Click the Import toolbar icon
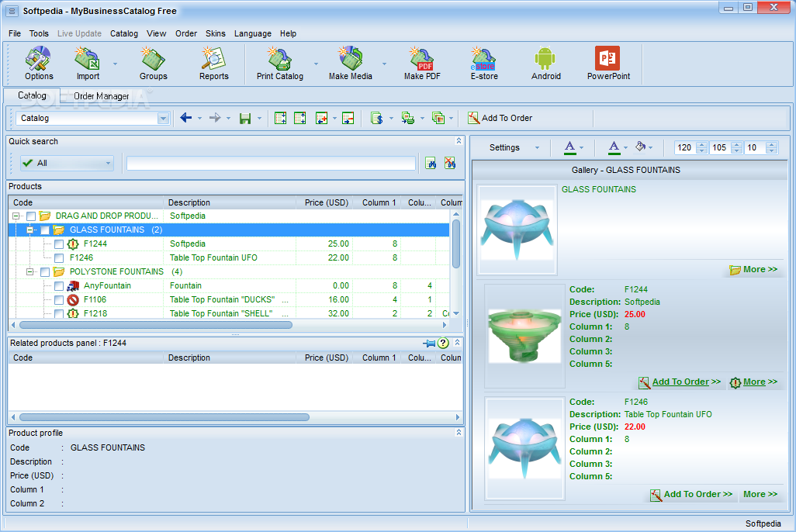The height and width of the screenshot is (532, 796). (88, 63)
